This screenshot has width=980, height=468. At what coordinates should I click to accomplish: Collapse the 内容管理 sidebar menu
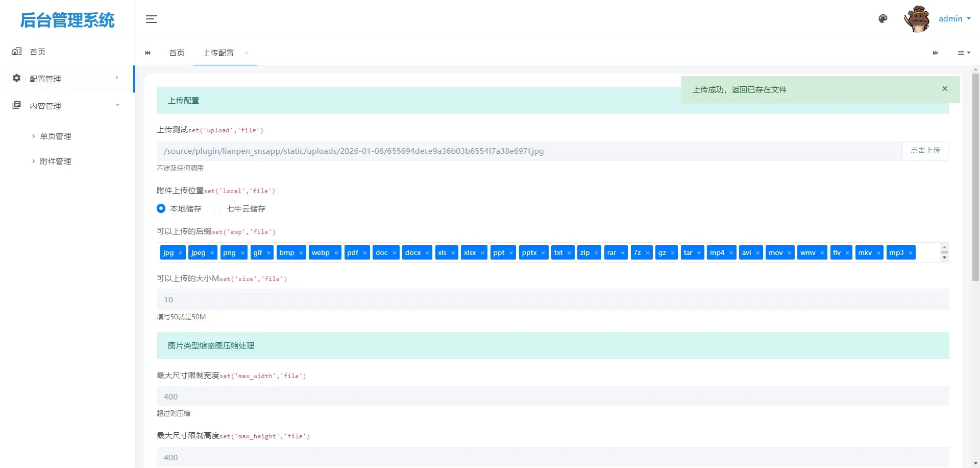click(66, 106)
